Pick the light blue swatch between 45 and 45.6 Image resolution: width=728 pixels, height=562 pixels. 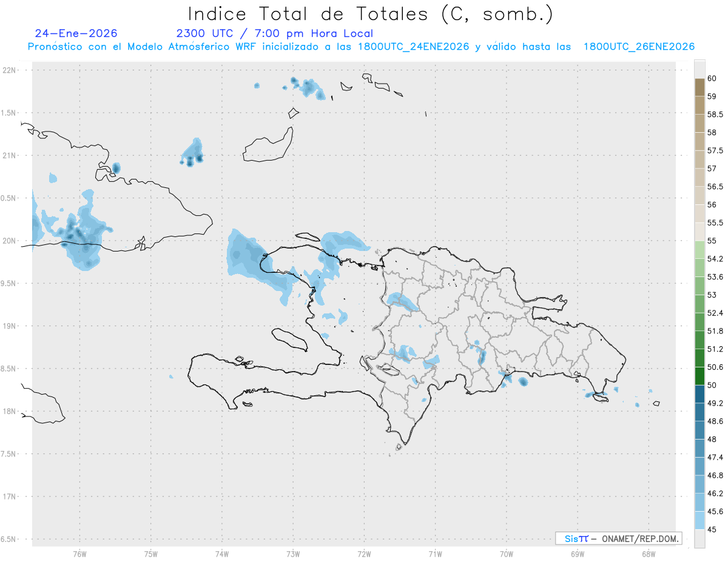tap(699, 520)
